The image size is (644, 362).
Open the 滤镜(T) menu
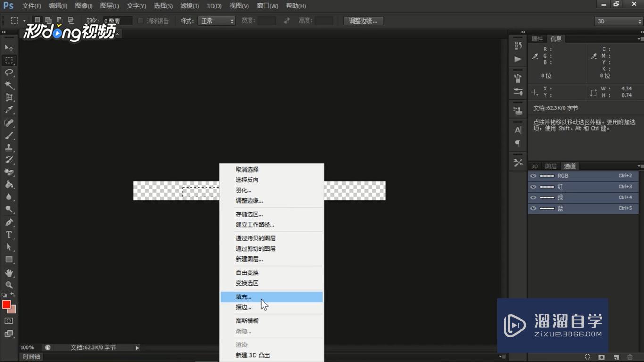click(190, 6)
